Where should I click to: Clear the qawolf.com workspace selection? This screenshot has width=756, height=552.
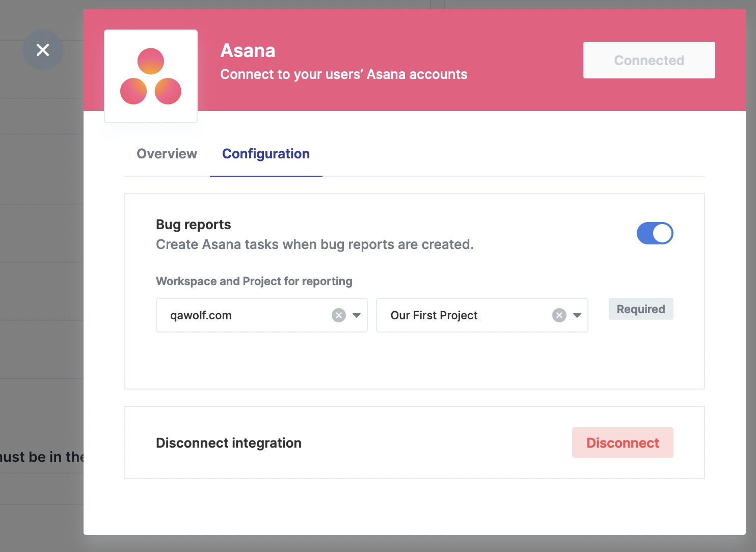339,315
